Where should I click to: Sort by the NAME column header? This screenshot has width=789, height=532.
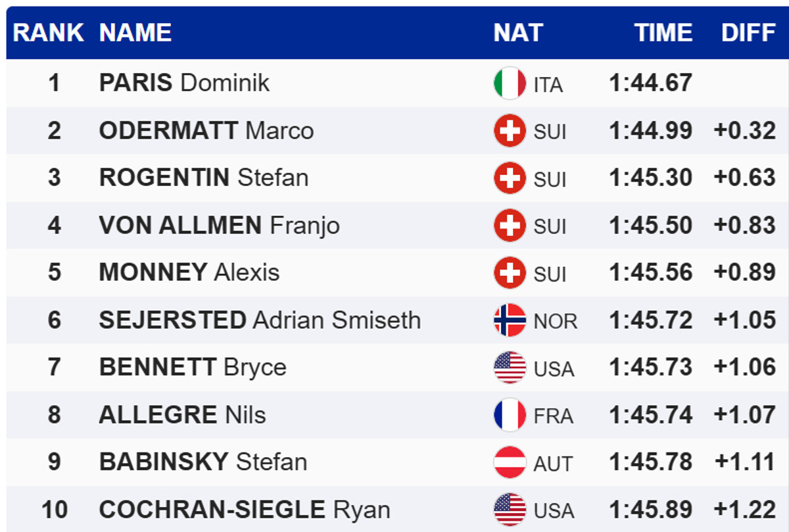pos(135,33)
